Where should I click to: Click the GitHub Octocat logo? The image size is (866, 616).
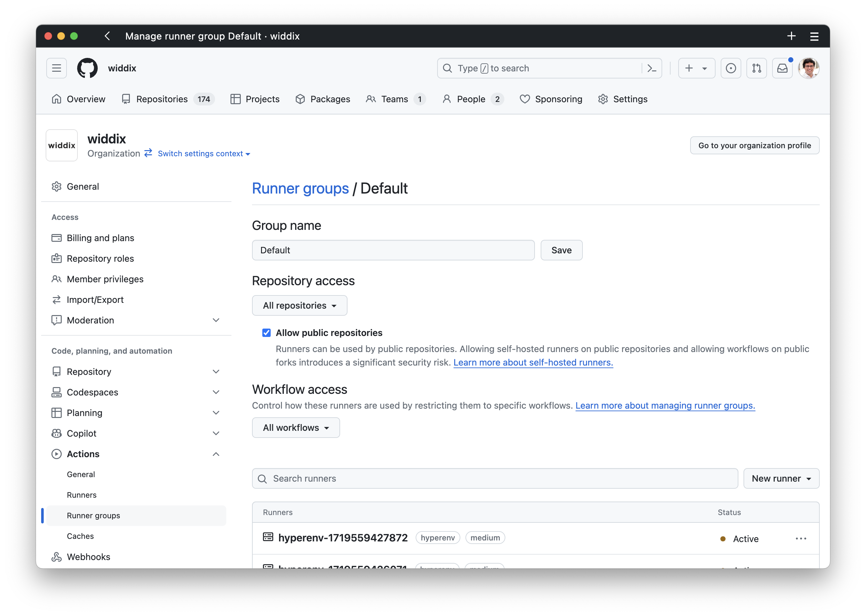tap(87, 68)
